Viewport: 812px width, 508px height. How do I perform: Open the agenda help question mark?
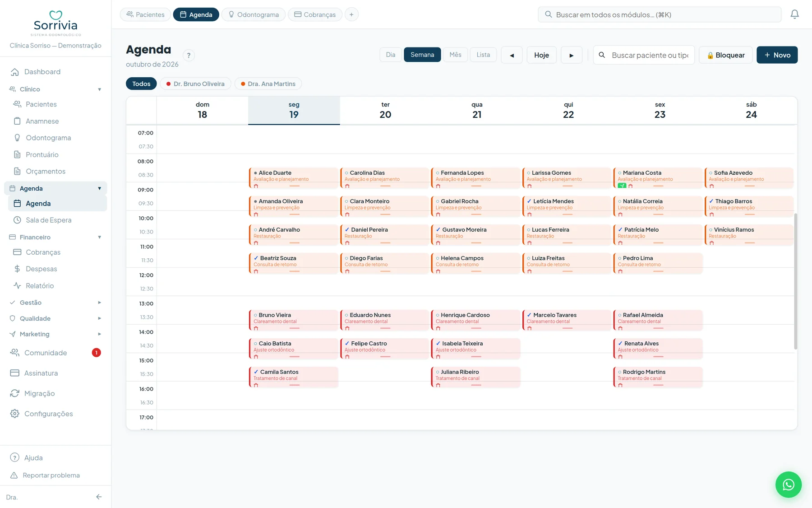point(189,55)
